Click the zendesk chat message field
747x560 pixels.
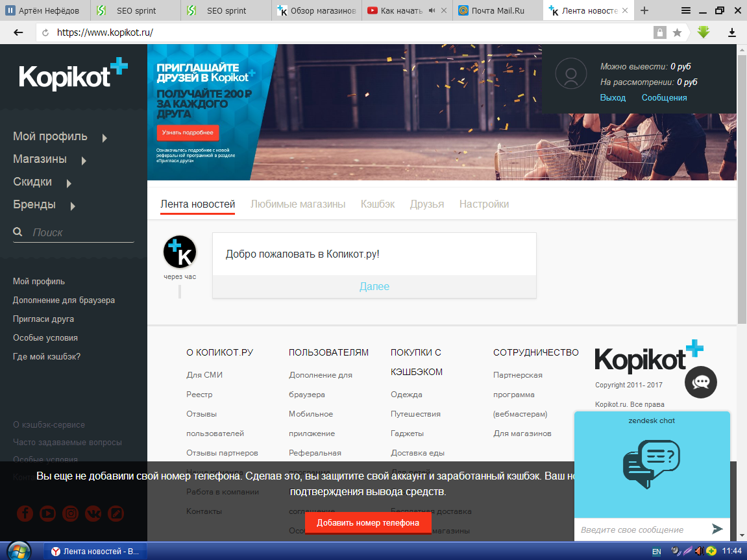(642, 530)
